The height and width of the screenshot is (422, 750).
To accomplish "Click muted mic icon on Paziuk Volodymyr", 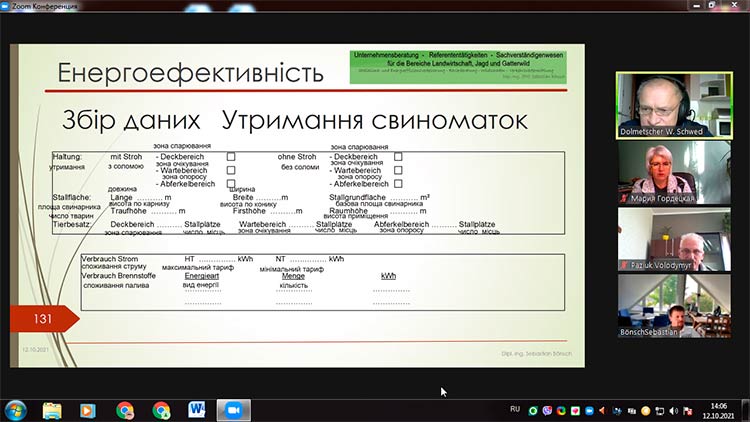I will (x=624, y=265).
